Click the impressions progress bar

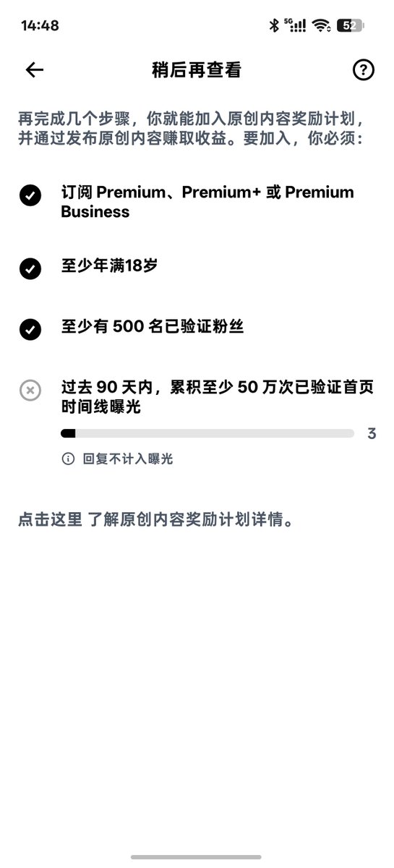[207, 433]
